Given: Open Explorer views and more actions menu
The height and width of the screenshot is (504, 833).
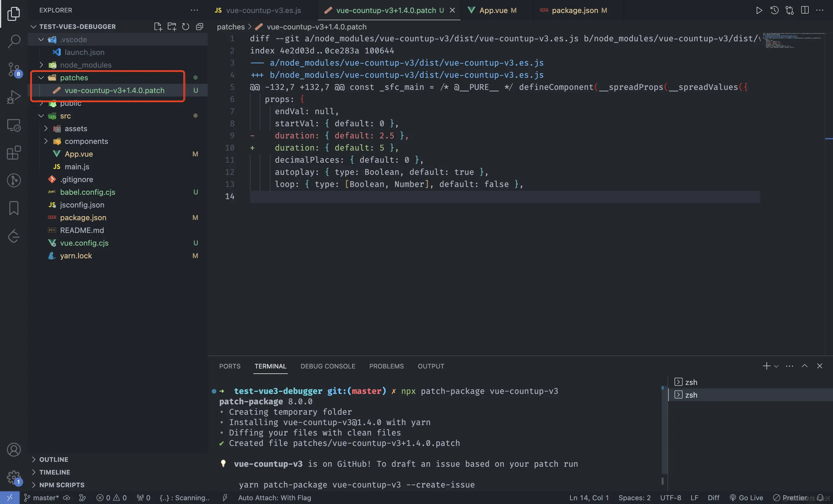Looking at the screenshot, I should point(194,10).
